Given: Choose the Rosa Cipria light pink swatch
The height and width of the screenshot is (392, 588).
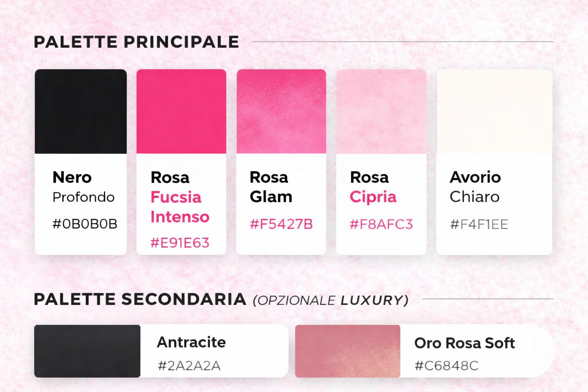Looking at the screenshot, I should coord(381,111).
